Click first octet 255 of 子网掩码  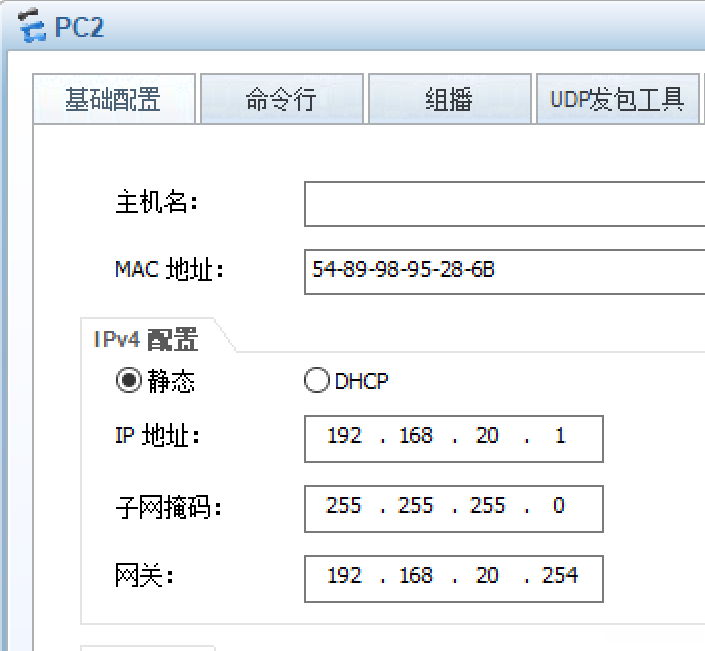click(344, 505)
